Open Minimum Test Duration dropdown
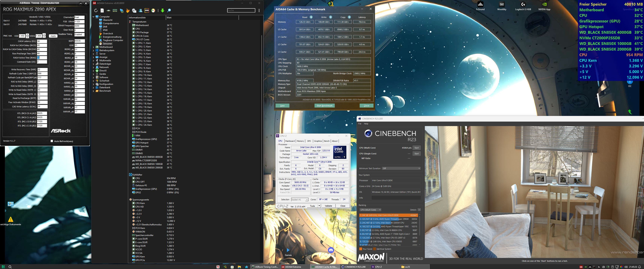 tap(401, 168)
